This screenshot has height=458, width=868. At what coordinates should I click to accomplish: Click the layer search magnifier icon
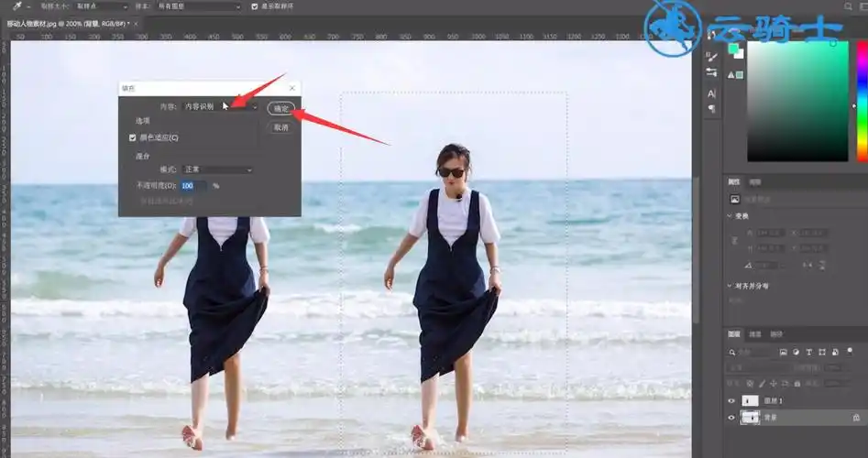pos(734,352)
